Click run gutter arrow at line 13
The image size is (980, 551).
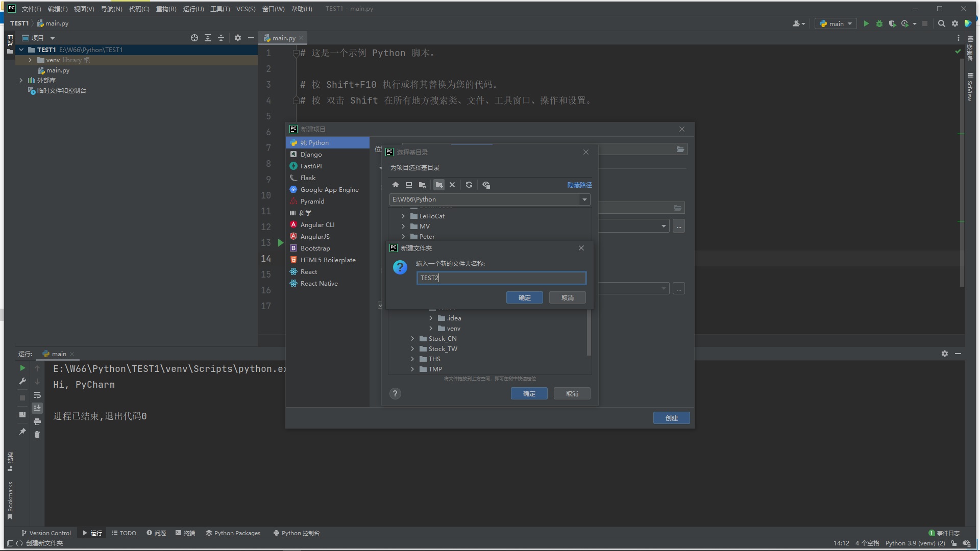[280, 243]
